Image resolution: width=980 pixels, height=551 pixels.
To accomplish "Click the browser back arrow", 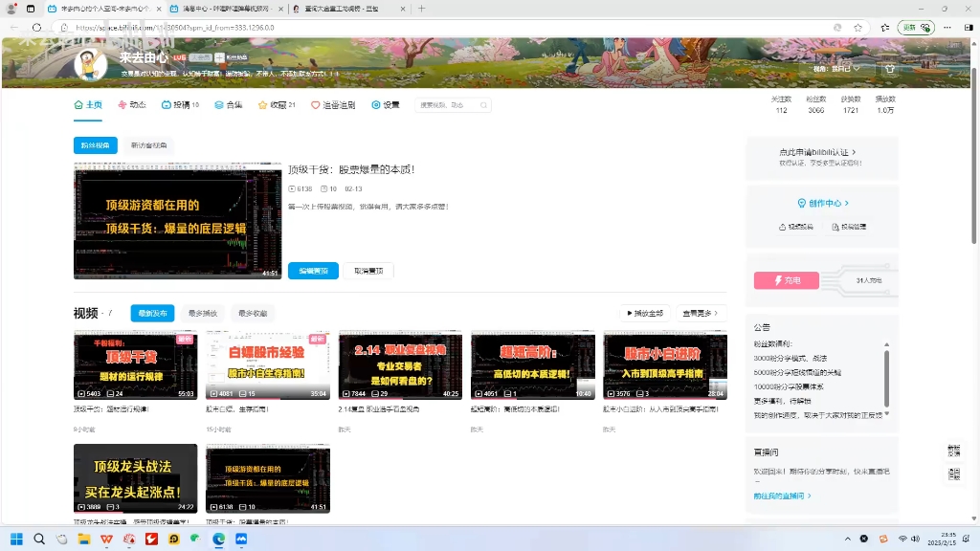I will point(14,28).
